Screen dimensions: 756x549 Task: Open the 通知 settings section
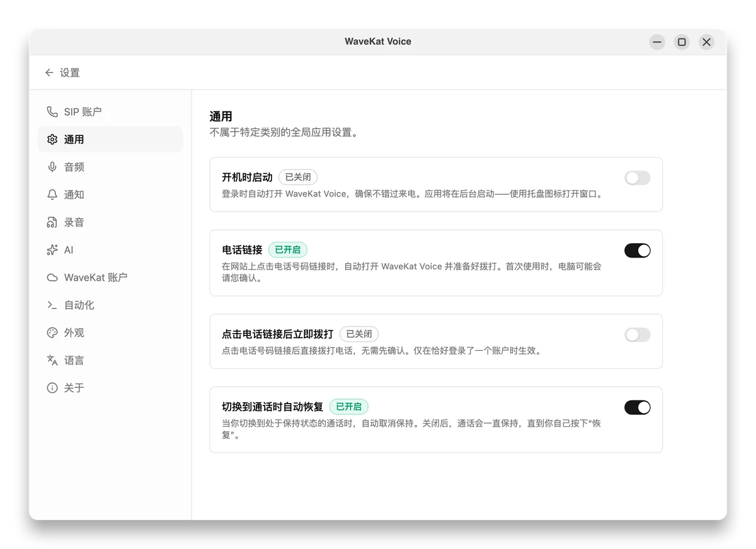pos(110,195)
